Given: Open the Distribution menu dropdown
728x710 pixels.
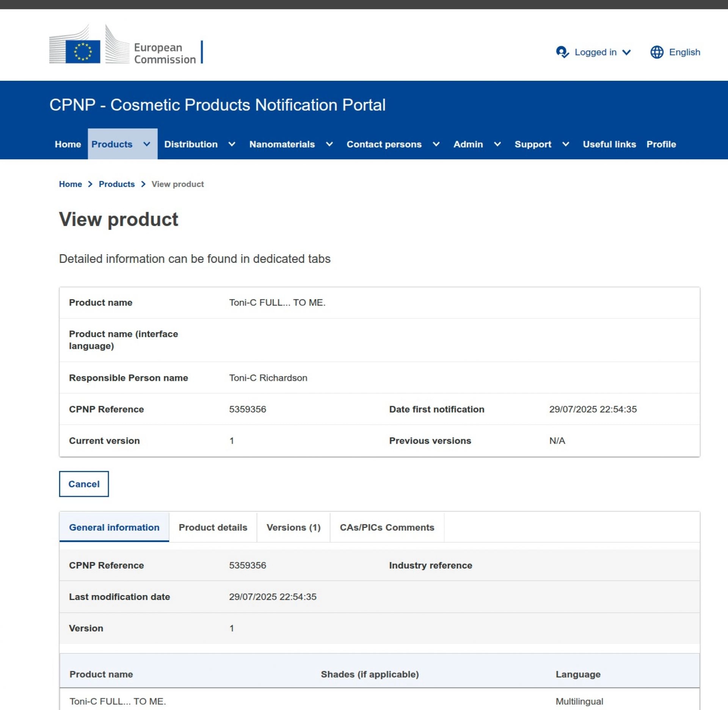Looking at the screenshot, I should (232, 145).
